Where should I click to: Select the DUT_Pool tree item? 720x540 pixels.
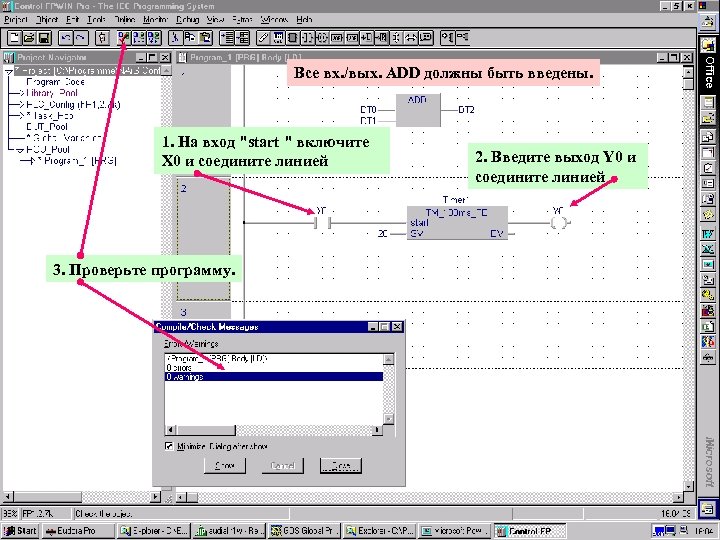(47, 127)
